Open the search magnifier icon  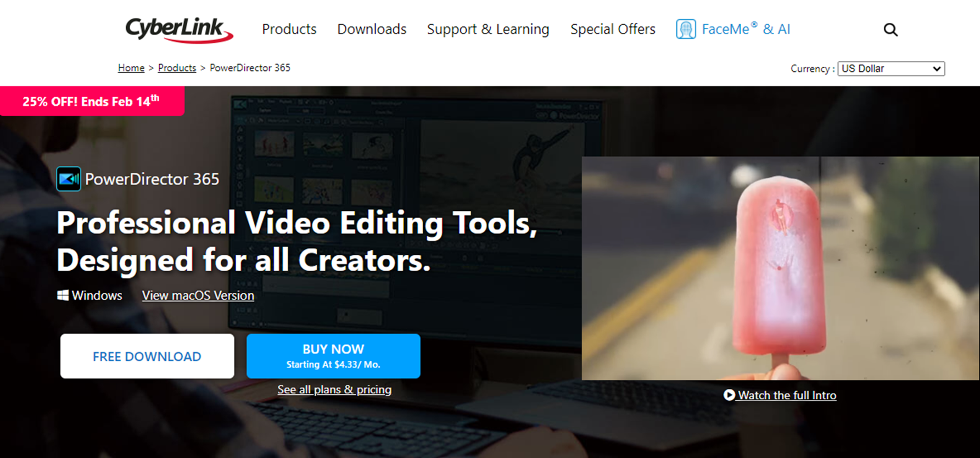pyautogui.click(x=891, y=30)
